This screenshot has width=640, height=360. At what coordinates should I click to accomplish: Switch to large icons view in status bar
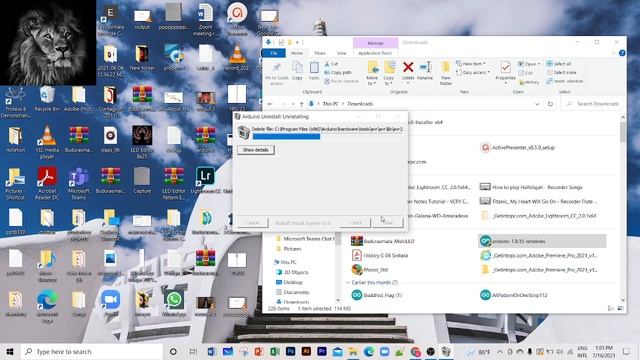620,309
